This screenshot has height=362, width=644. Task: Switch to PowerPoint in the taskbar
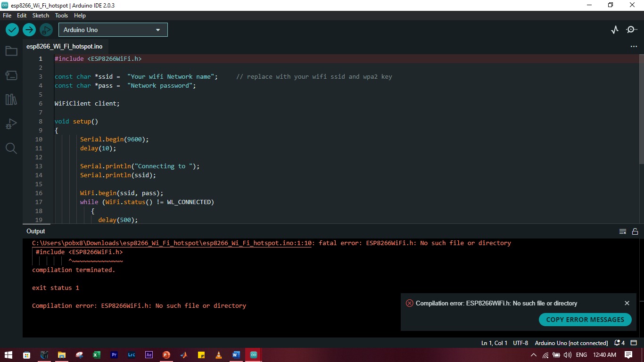point(166,355)
